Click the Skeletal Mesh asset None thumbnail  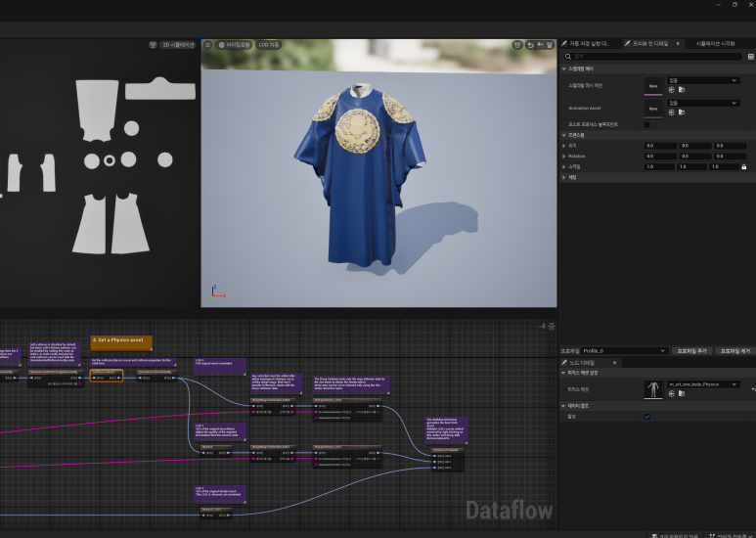[x=653, y=86]
